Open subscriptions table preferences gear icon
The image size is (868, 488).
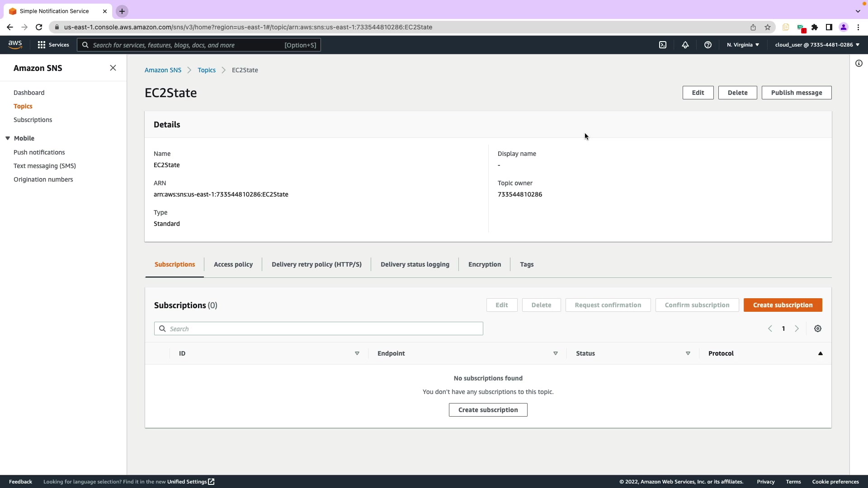(818, 328)
